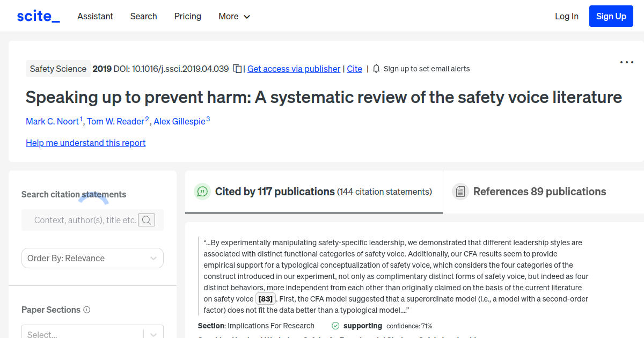Click Get access via publisher link
The width and height of the screenshot is (644, 338).
294,69
